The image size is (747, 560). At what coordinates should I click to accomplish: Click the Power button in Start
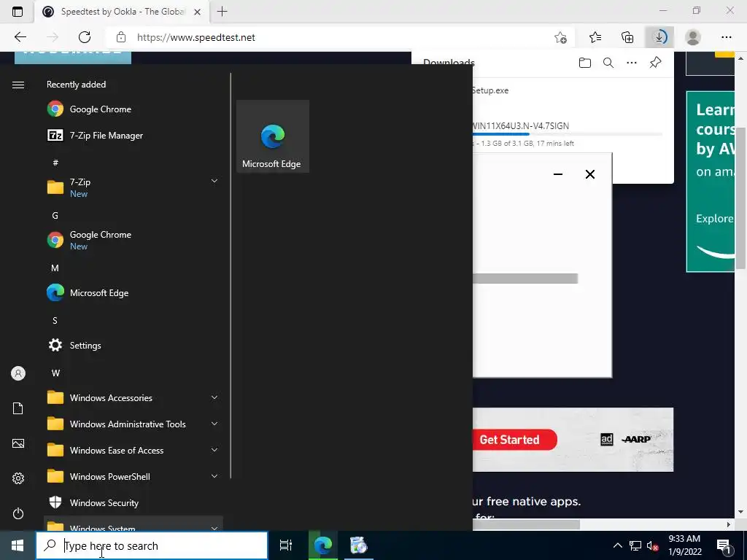click(18, 513)
